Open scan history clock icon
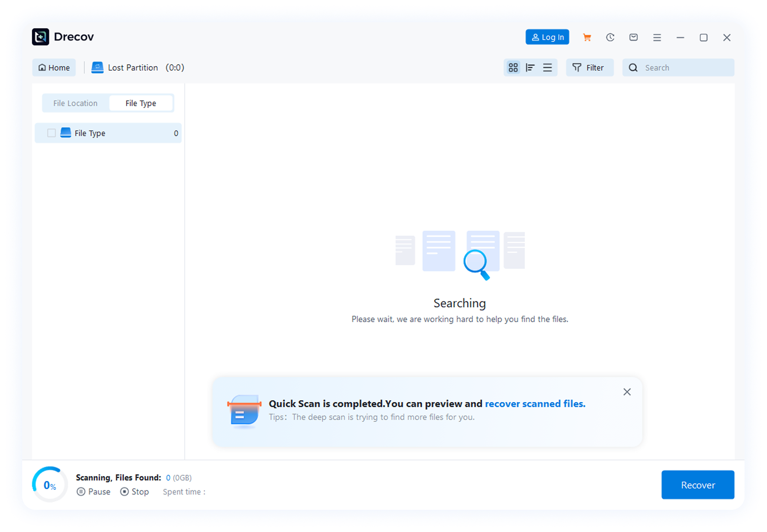The image size is (767, 532). tap(610, 37)
